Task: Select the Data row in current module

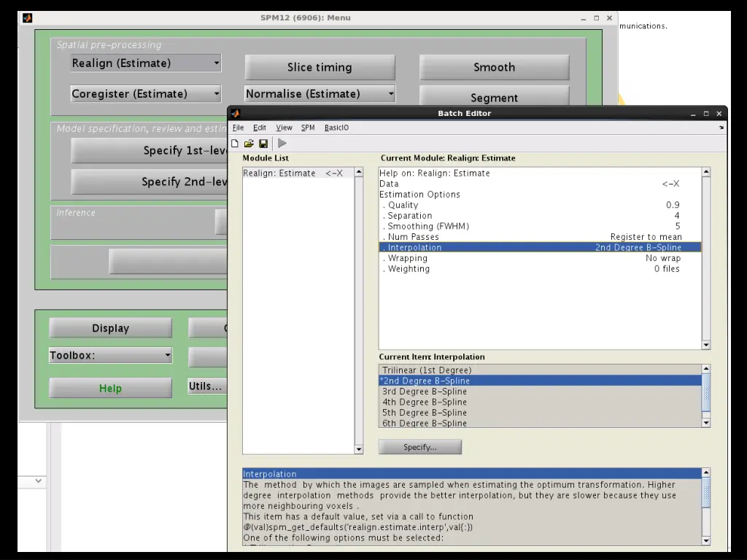Action: pos(540,184)
